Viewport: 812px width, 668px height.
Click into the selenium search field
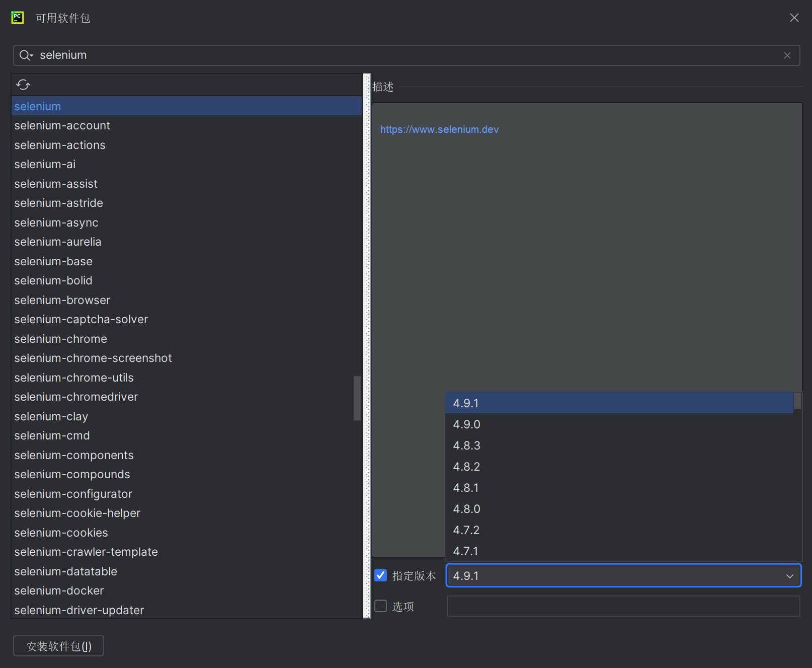coord(407,55)
